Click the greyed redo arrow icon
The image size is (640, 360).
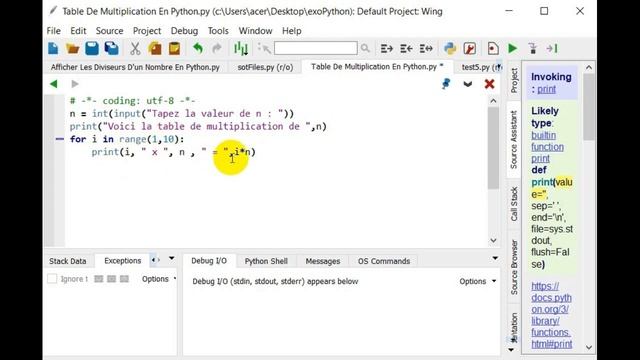coord(217,49)
